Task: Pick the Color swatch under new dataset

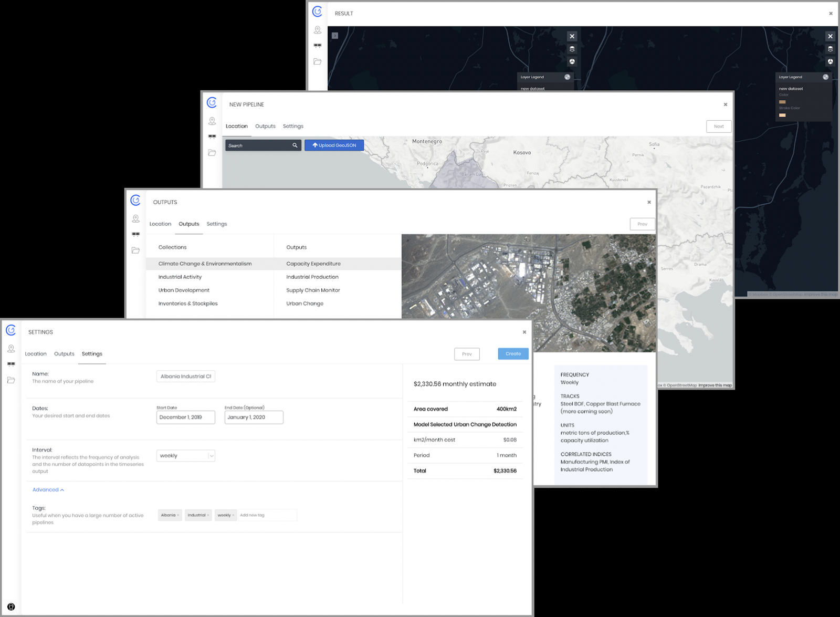Action: tap(782, 102)
